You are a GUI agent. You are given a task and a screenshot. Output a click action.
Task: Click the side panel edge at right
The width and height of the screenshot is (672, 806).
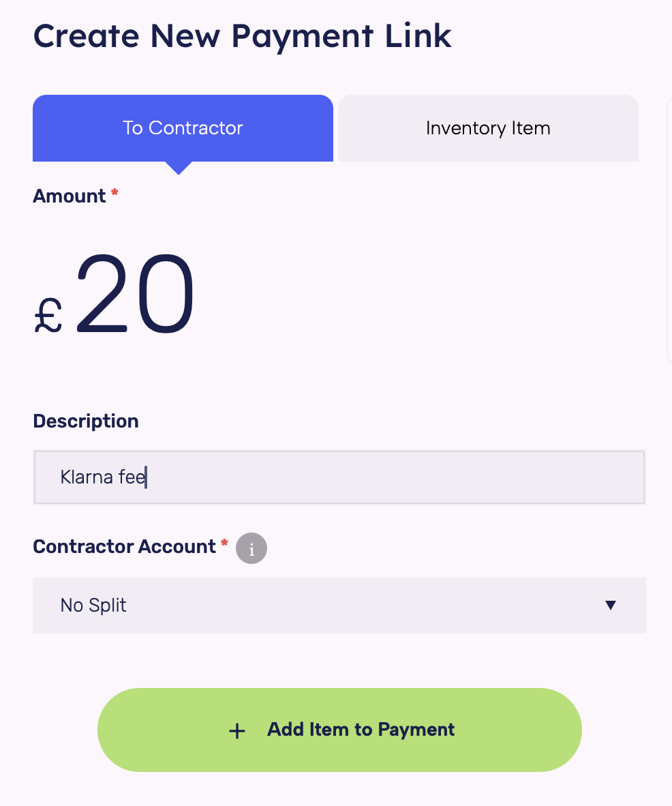click(669, 232)
